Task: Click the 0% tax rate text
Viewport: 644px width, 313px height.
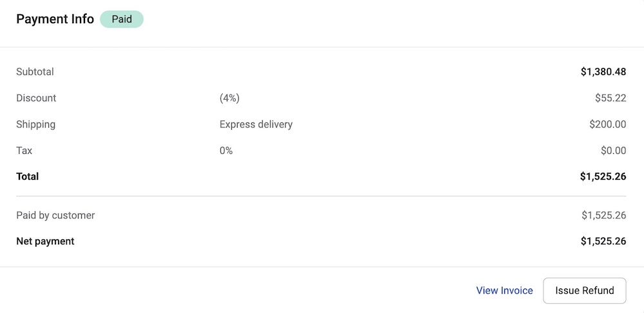Action: (x=226, y=151)
